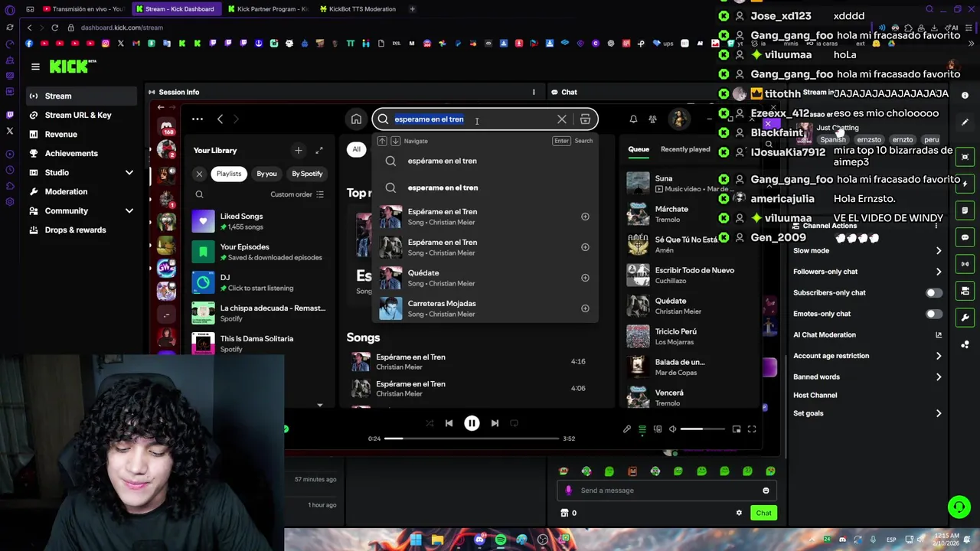Viewport: 980px width, 551px height.
Task: Clear the Spotify search field
Action: pos(562,119)
